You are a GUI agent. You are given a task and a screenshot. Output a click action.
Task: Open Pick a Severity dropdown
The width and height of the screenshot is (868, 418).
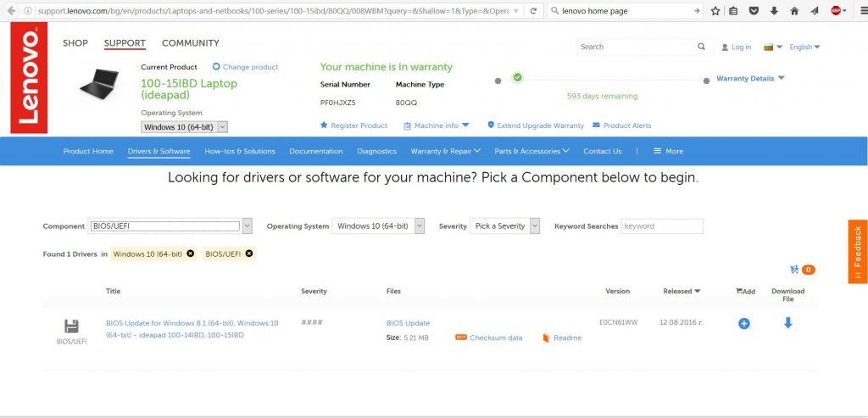click(x=504, y=226)
